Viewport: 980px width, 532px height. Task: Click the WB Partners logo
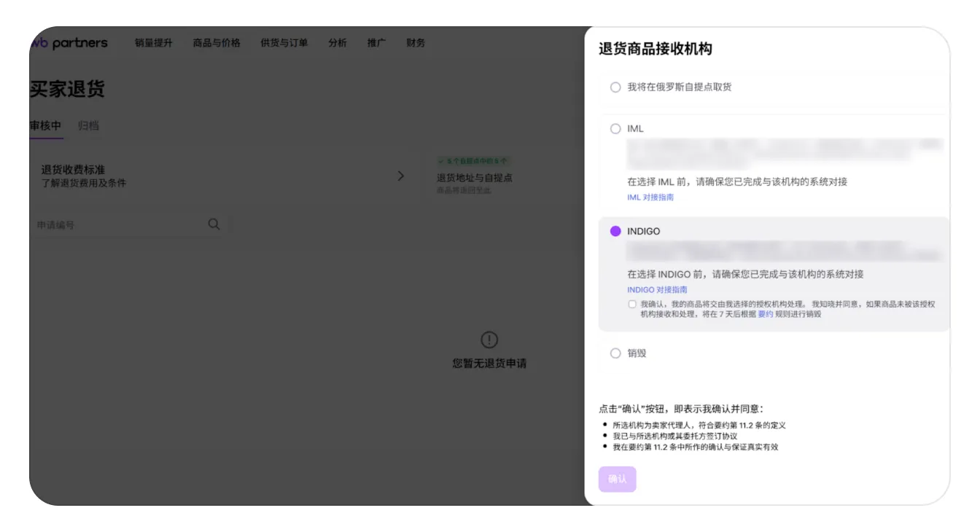point(69,43)
